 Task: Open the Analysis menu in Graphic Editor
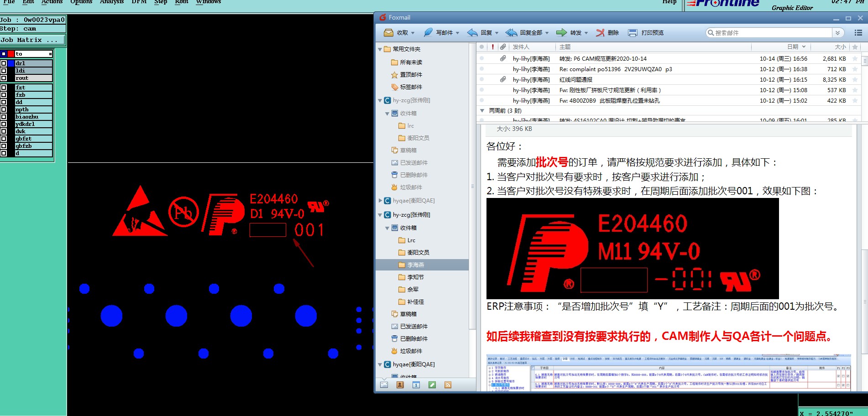pos(112,2)
